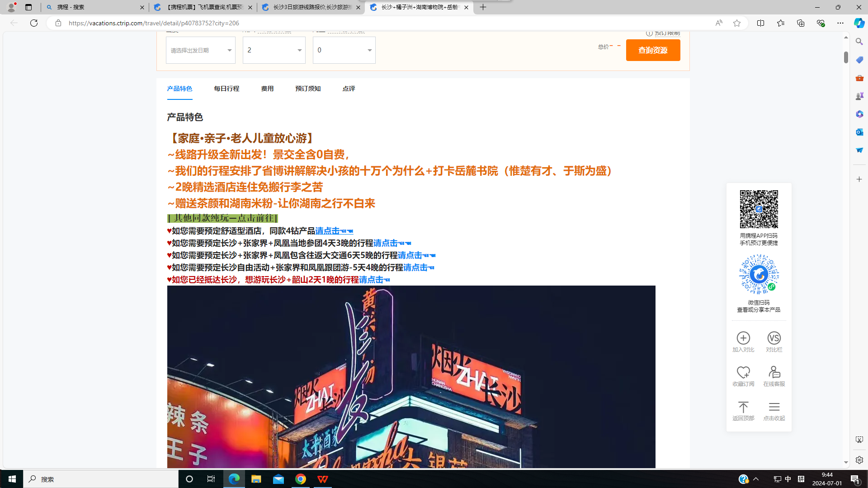
Task: Select the 预订须知 tab
Action: pos(308,89)
